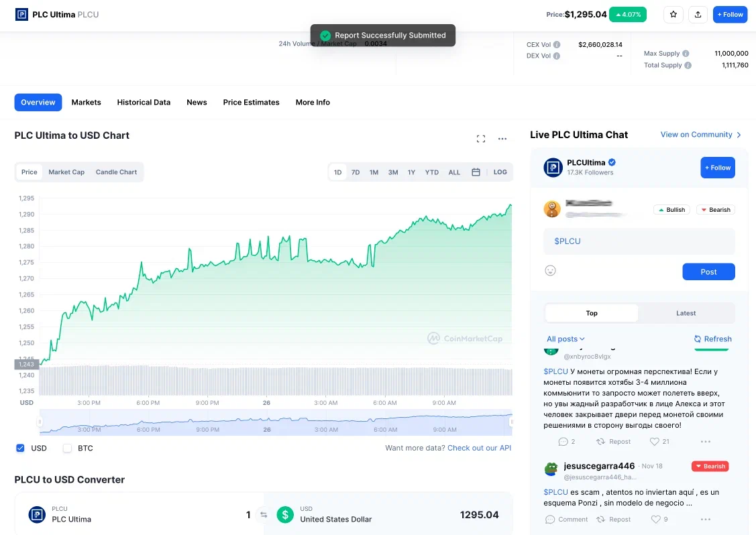Screen dimensions: 756x535
Task: Click the chart range slider right handle
Action: [x=511, y=422]
